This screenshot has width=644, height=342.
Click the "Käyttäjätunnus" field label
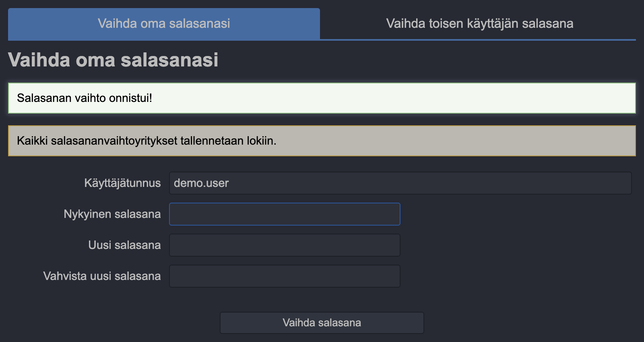[x=122, y=183]
